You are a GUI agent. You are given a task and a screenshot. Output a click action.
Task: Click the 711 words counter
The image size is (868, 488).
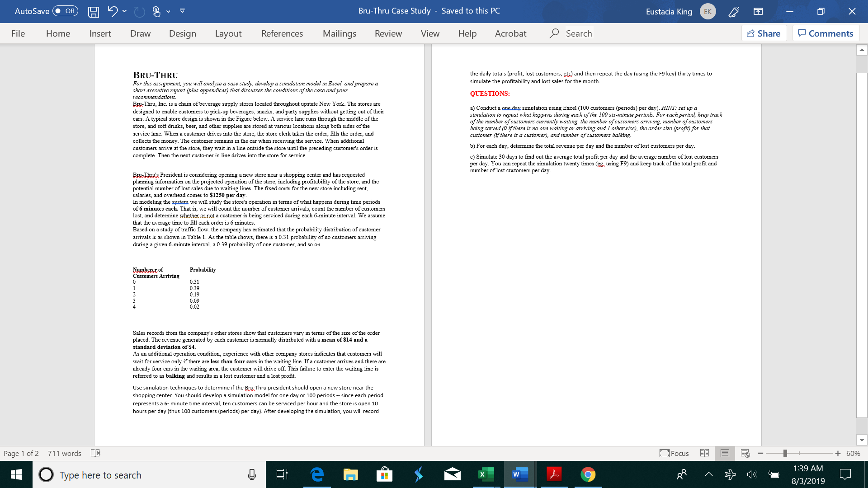coord(65,453)
